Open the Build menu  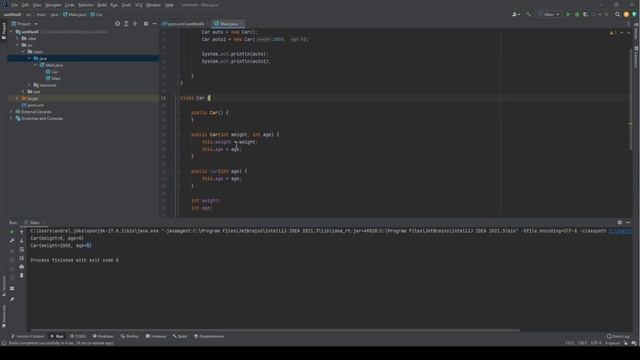click(102, 5)
